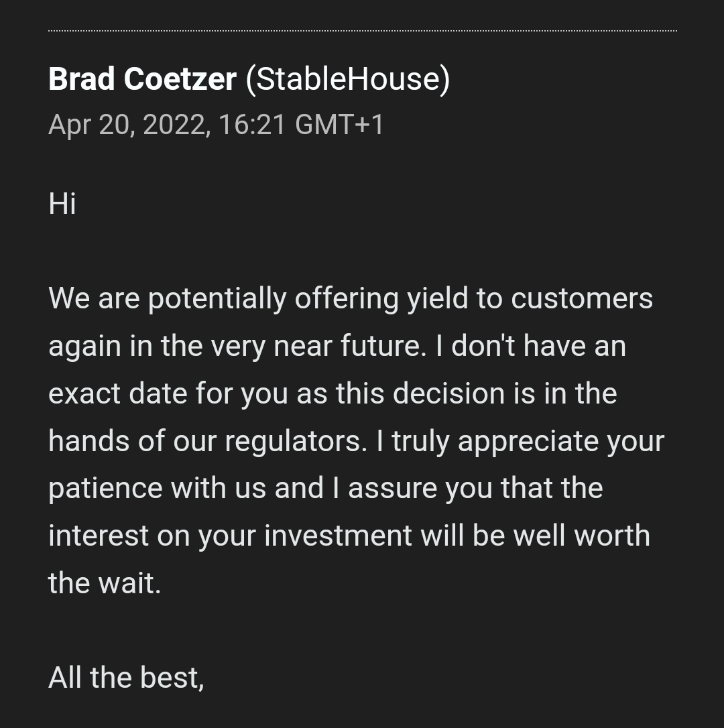724x728 pixels.
Task: Click the "Hi" greeting line
Action: [62, 203]
